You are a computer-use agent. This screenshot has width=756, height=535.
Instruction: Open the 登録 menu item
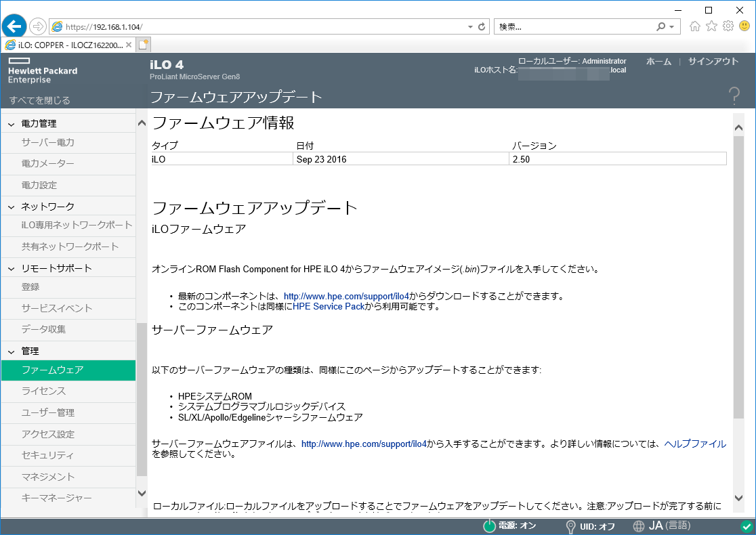point(68,286)
